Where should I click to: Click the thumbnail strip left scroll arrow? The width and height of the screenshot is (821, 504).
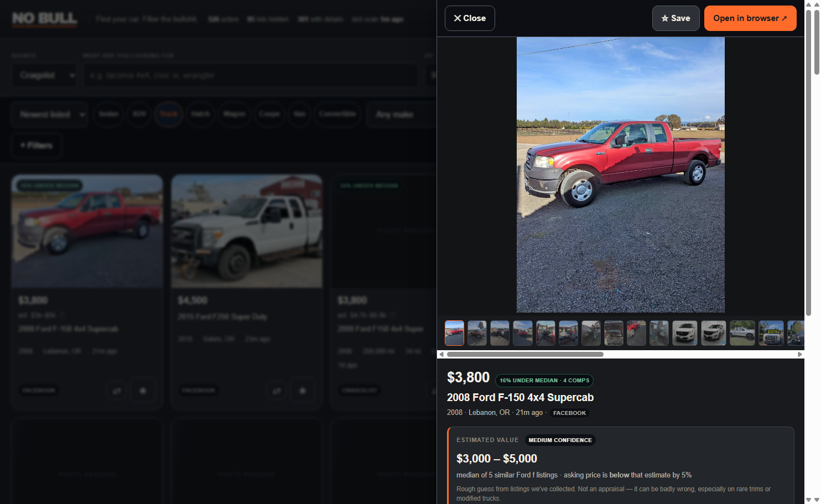pyautogui.click(x=441, y=354)
